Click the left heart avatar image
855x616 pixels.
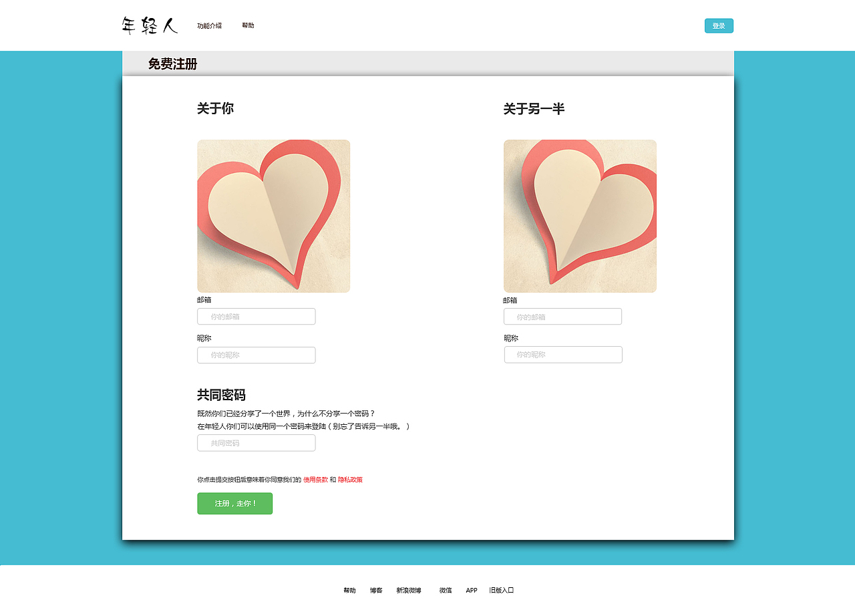tap(273, 215)
